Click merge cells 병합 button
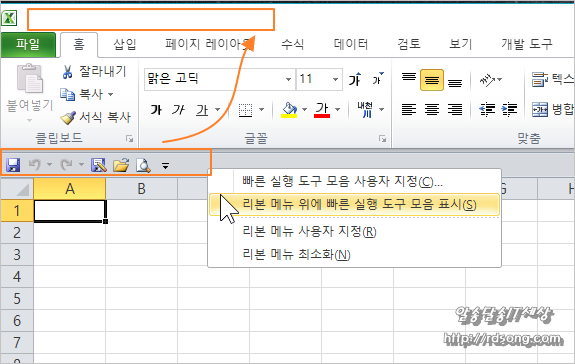The height and width of the screenshot is (364, 575). point(552,109)
